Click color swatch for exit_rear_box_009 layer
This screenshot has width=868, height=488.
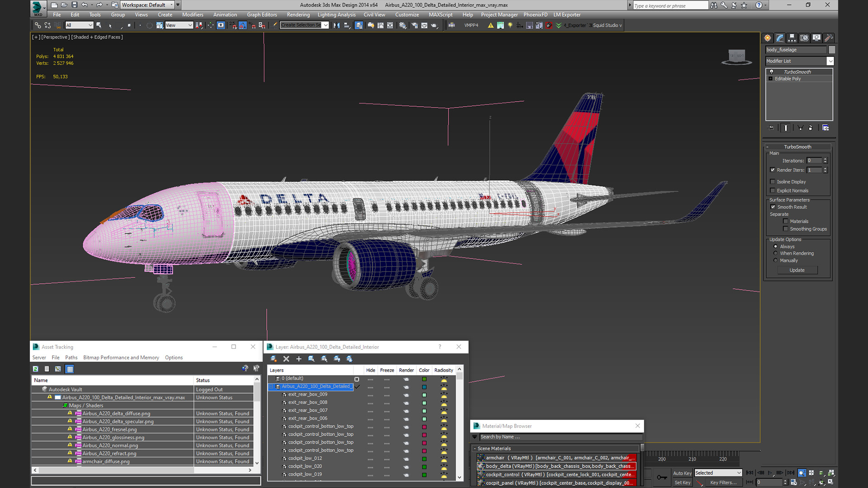click(x=424, y=395)
